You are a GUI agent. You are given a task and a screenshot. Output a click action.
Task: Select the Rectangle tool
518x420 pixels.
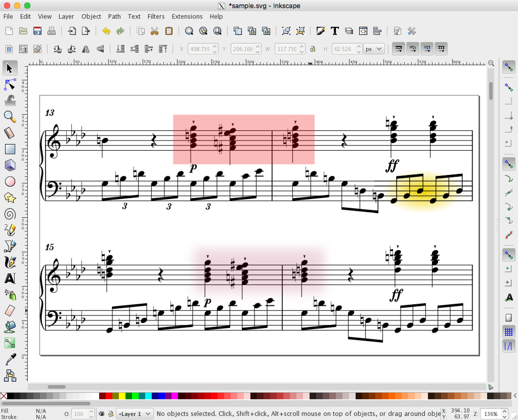10,149
